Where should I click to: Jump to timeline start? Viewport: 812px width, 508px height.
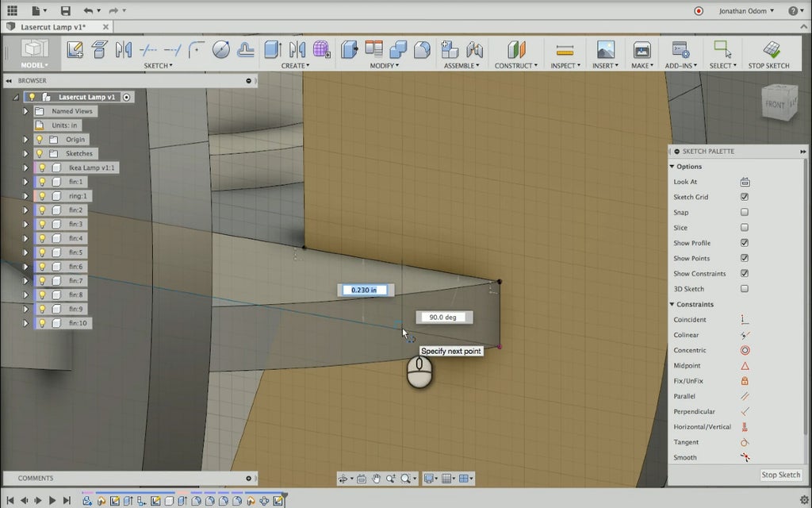point(10,501)
